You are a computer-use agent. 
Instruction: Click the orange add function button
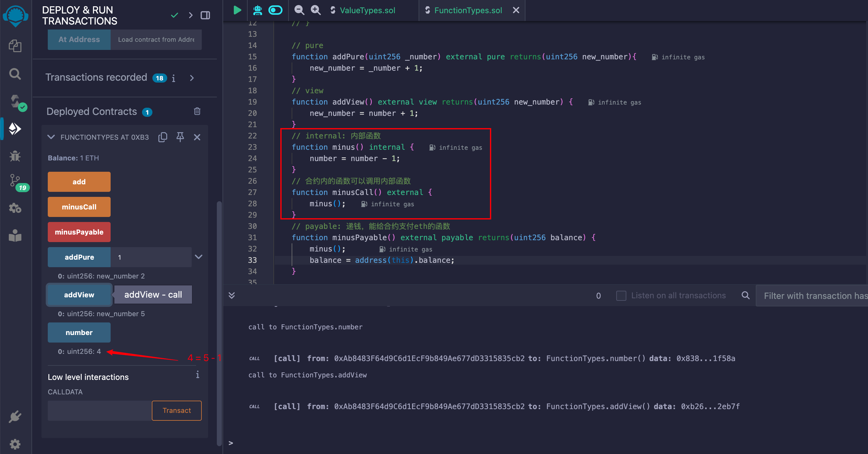click(x=79, y=182)
